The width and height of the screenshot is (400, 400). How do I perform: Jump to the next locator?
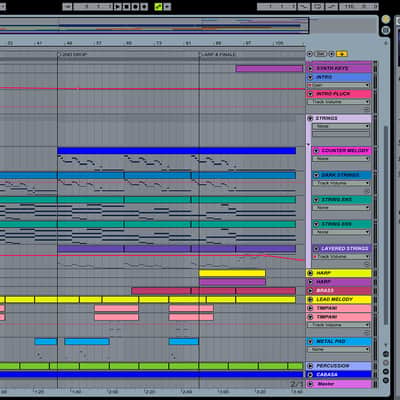click(x=332, y=54)
